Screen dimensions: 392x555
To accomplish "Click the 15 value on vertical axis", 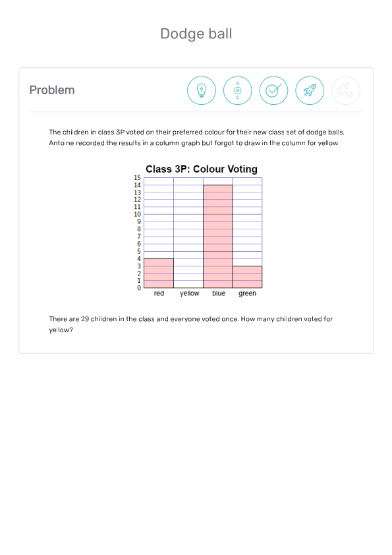I will pos(137,178).
